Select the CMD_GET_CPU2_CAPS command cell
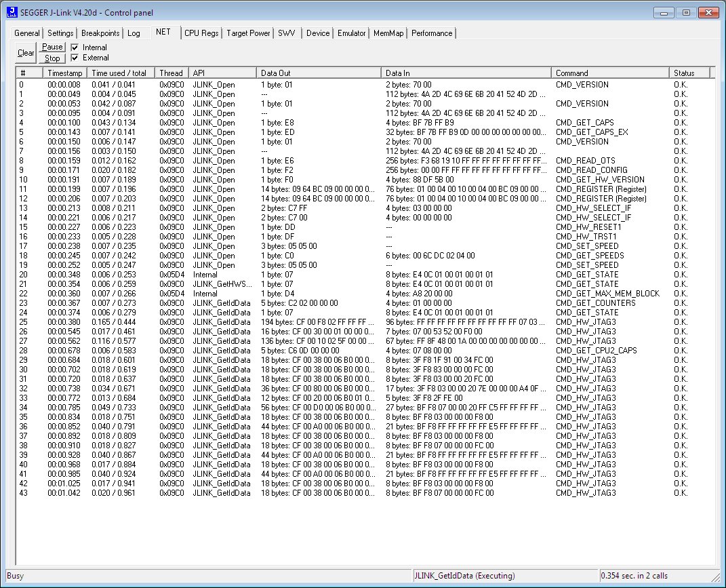This screenshot has height=588, width=726. pos(597,351)
